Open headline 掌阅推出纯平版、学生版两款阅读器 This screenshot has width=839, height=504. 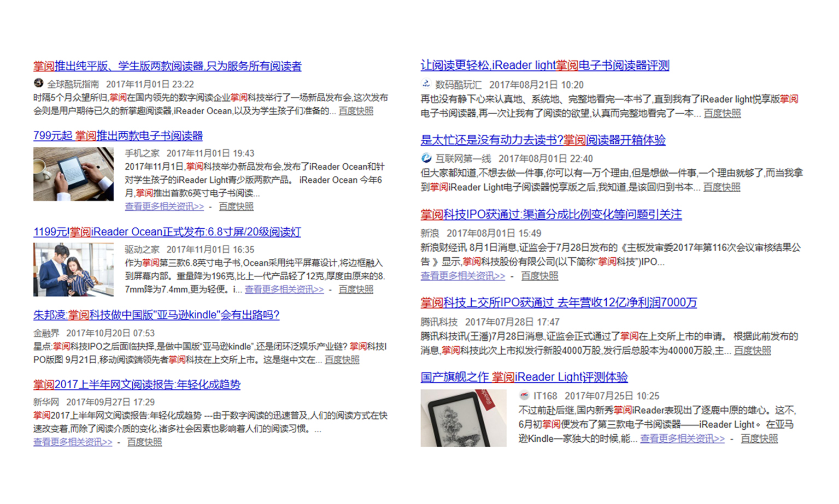click(167, 66)
